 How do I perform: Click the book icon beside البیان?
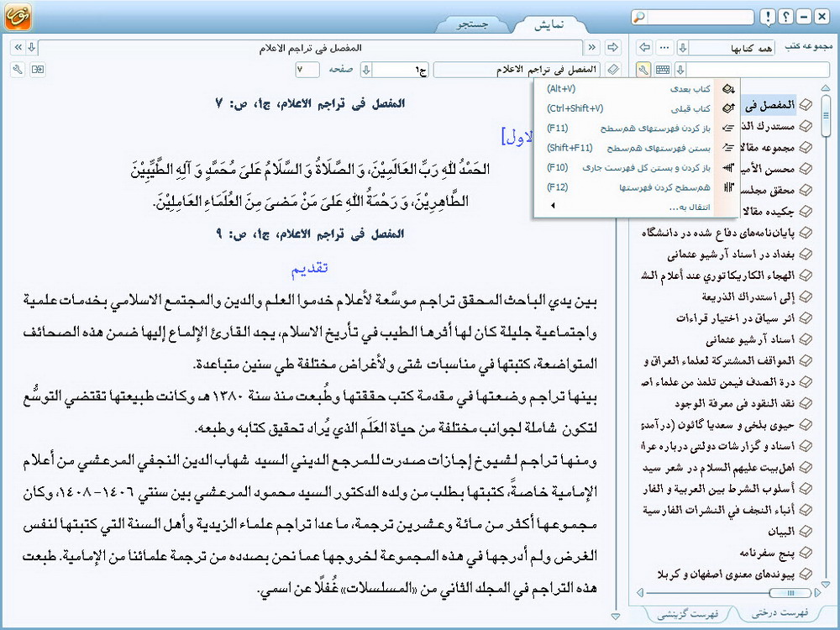point(806,532)
